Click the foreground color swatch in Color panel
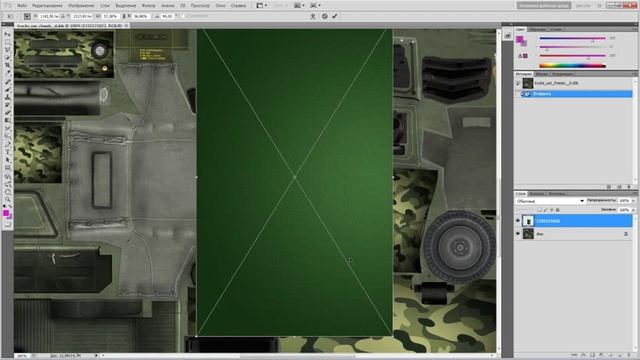 pos(520,39)
